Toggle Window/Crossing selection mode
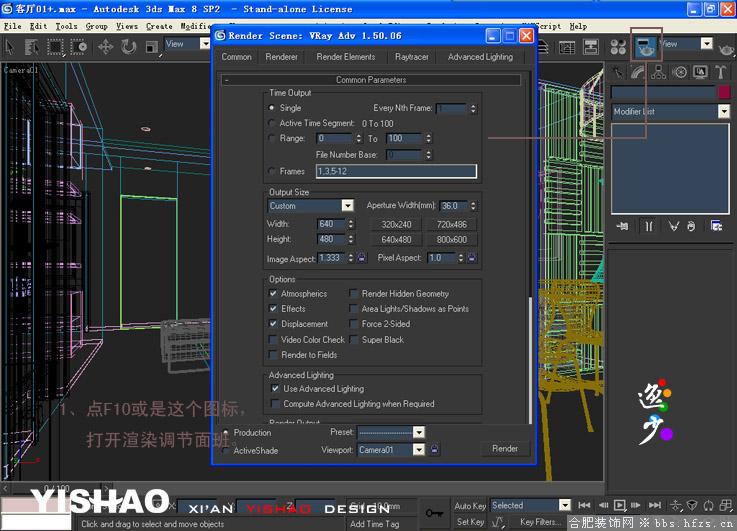737x531 pixels. click(78, 47)
